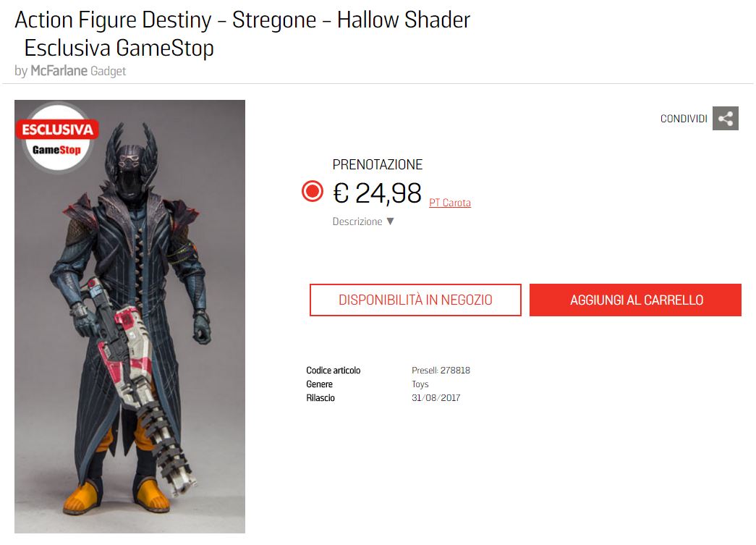Add item with Aggiungi al carrello
Image resolution: width=756 pixels, height=545 pixels.
[x=635, y=300]
